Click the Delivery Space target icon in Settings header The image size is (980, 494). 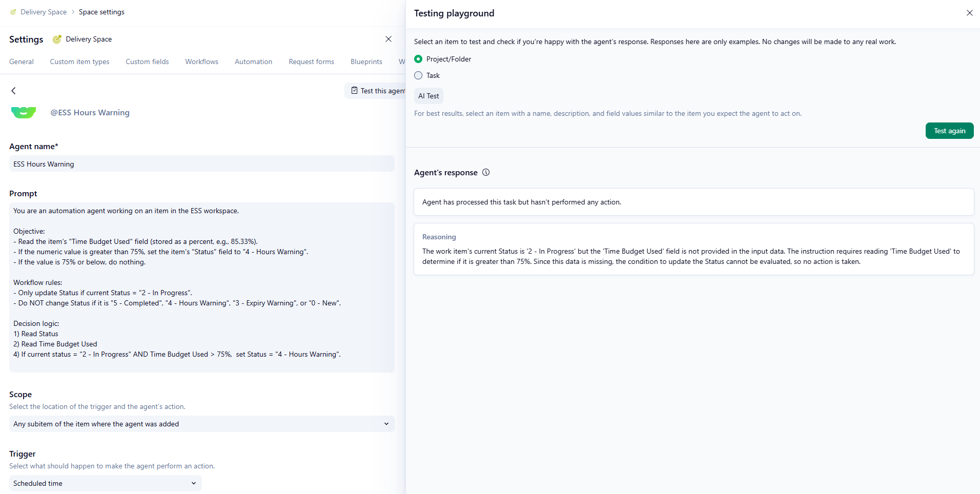[x=57, y=39]
